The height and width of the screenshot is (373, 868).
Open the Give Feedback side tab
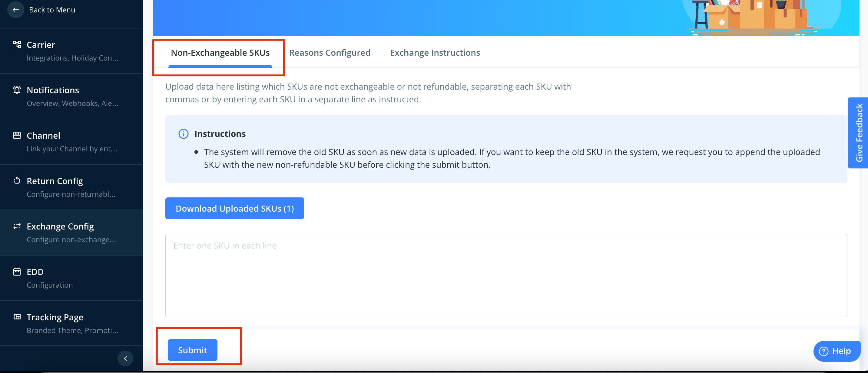pyautogui.click(x=859, y=133)
